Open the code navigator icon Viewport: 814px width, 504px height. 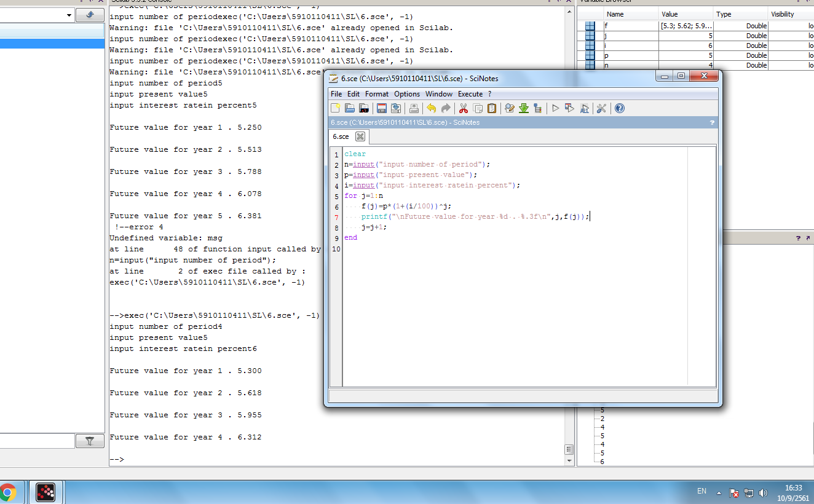click(538, 108)
